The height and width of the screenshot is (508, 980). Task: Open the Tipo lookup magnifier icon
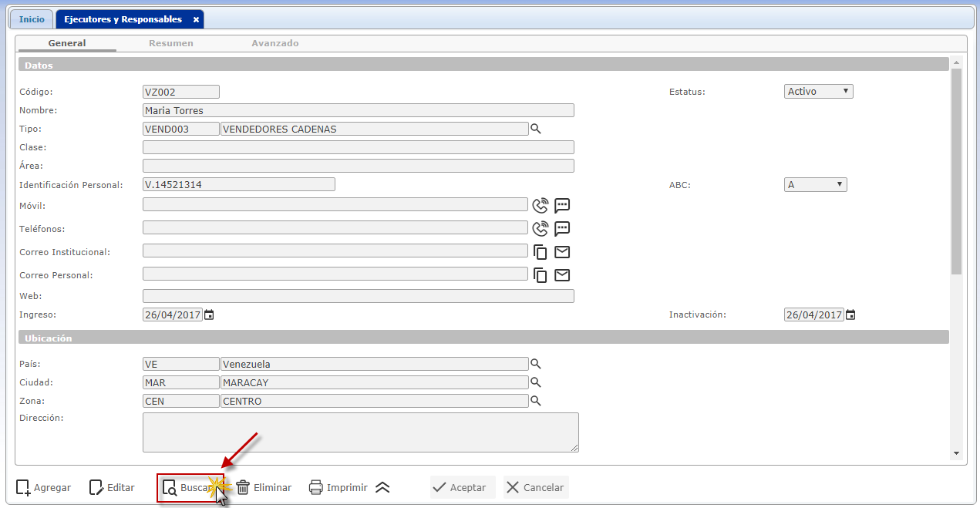pyautogui.click(x=536, y=129)
